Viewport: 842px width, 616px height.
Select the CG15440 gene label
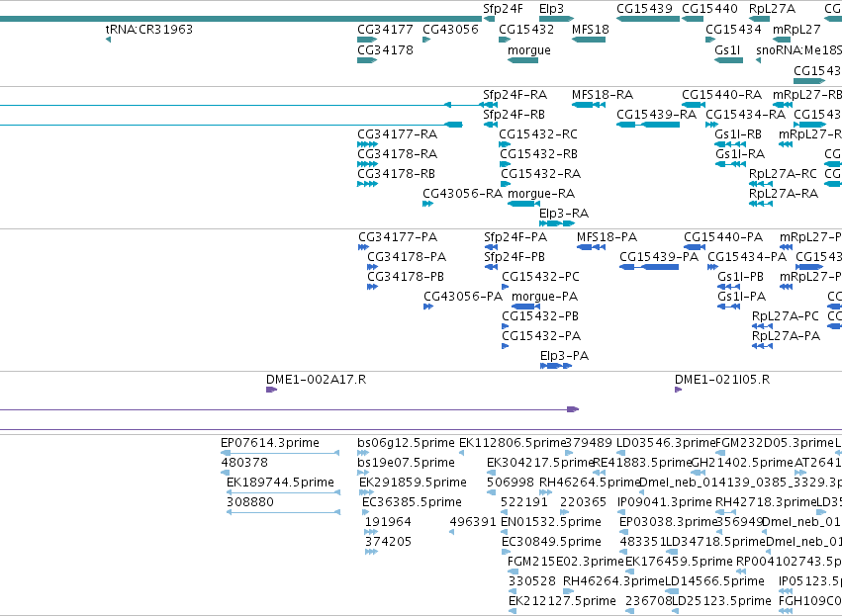point(709,9)
